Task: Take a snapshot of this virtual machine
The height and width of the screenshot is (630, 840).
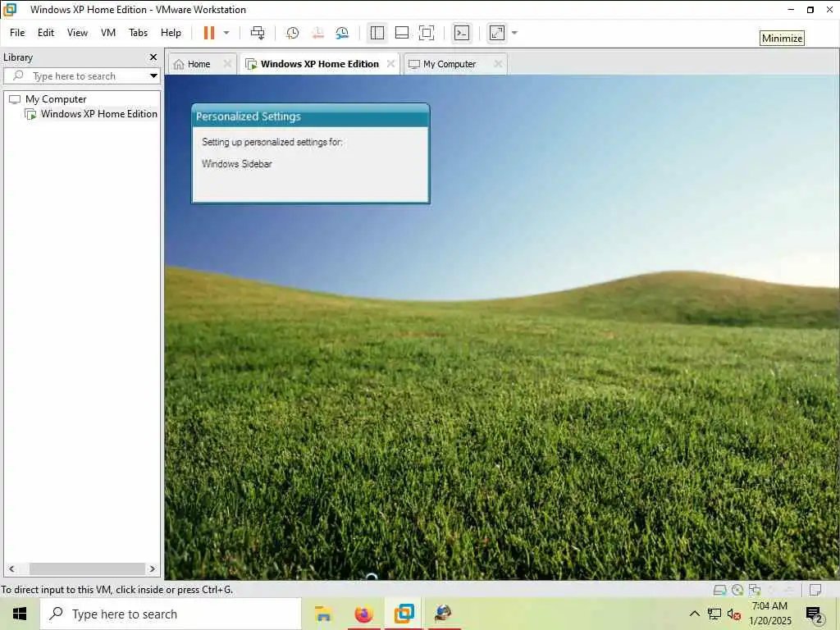Action: tap(293, 33)
